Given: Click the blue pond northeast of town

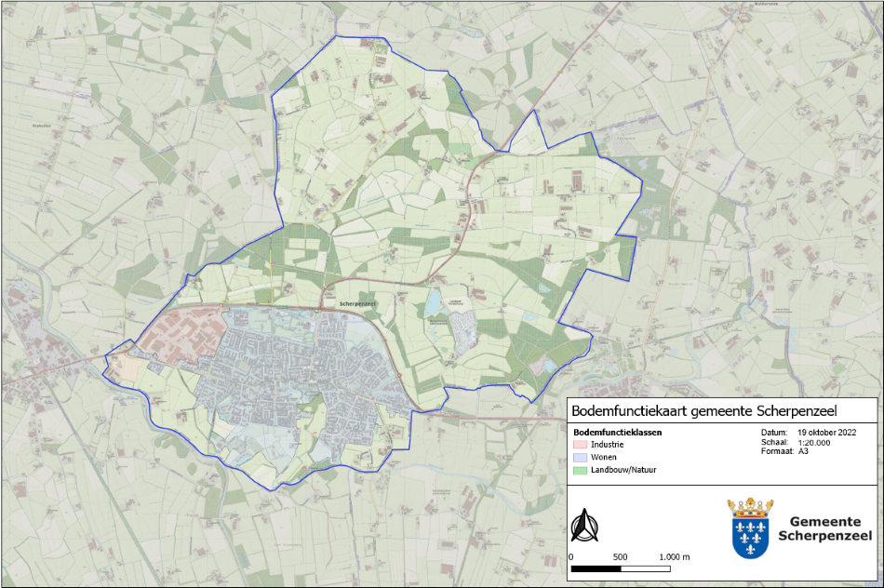Looking at the screenshot, I should tap(435, 302).
